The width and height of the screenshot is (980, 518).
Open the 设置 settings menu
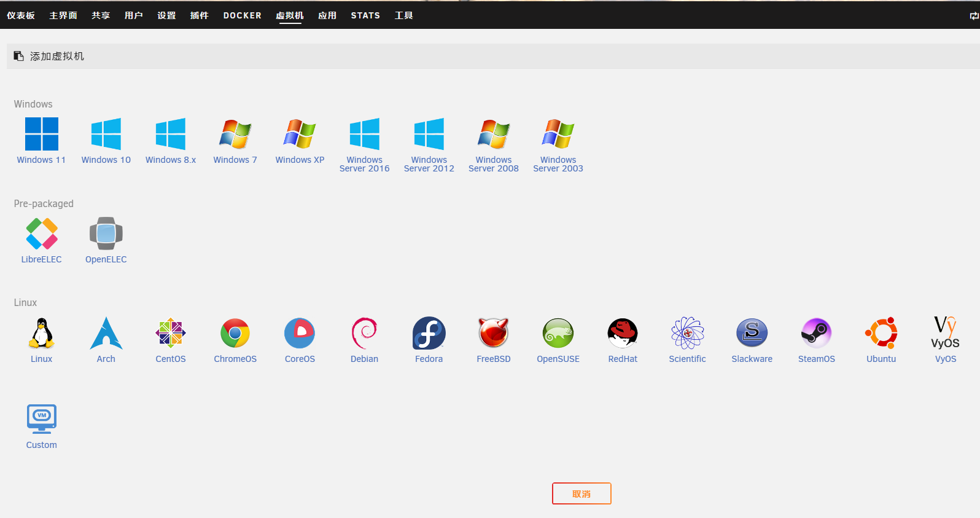point(166,15)
